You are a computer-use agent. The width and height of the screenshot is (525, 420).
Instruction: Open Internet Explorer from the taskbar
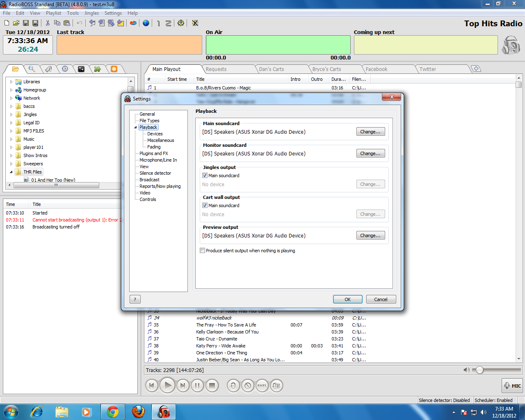(x=37, y=411)
